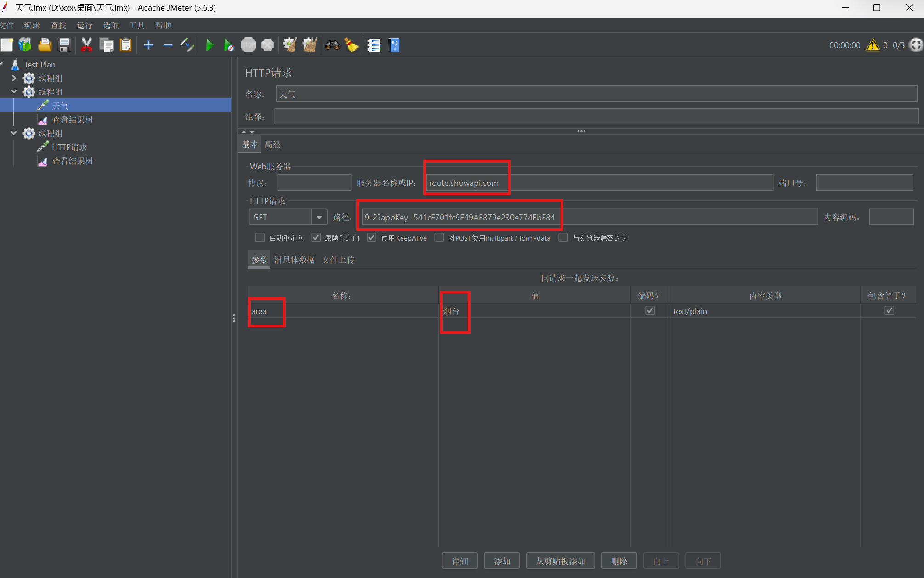Click the Clear All broom icon

[309, 45]
